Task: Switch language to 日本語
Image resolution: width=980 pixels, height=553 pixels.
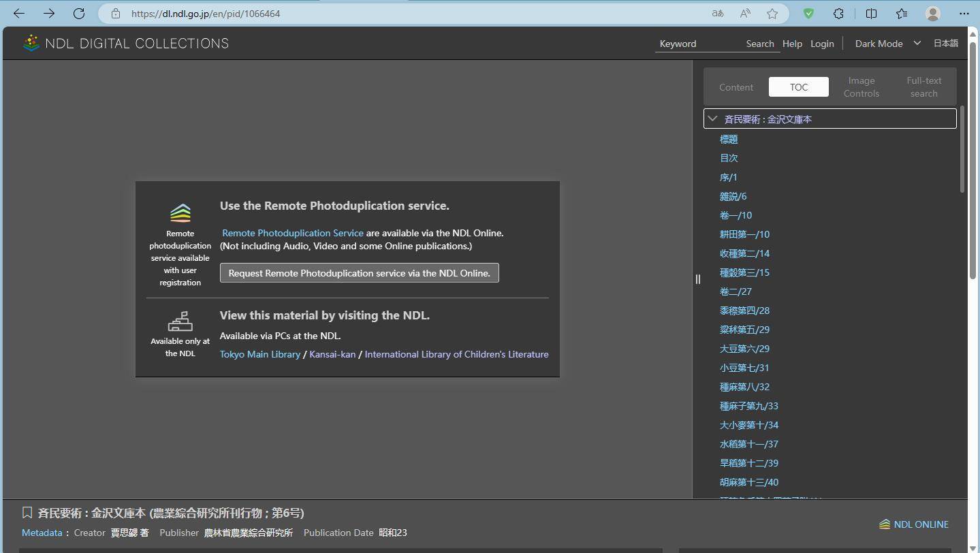Action: (945, 43)
